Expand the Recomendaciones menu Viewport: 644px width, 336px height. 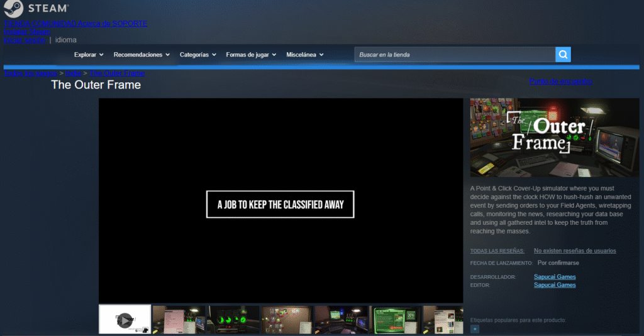[142, 55]
